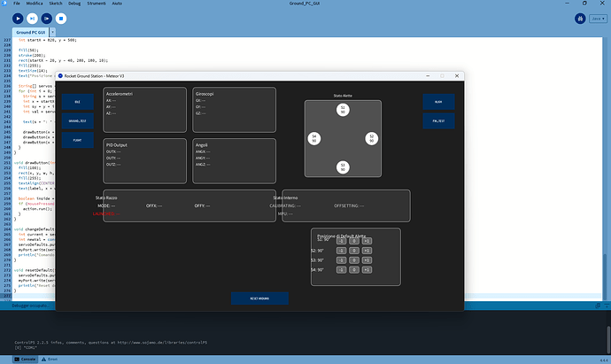Click the sojamo.de controlP5 link in console
Viewport: 611px width, 364px height.
pyautogui.click(x=162, y=343)
